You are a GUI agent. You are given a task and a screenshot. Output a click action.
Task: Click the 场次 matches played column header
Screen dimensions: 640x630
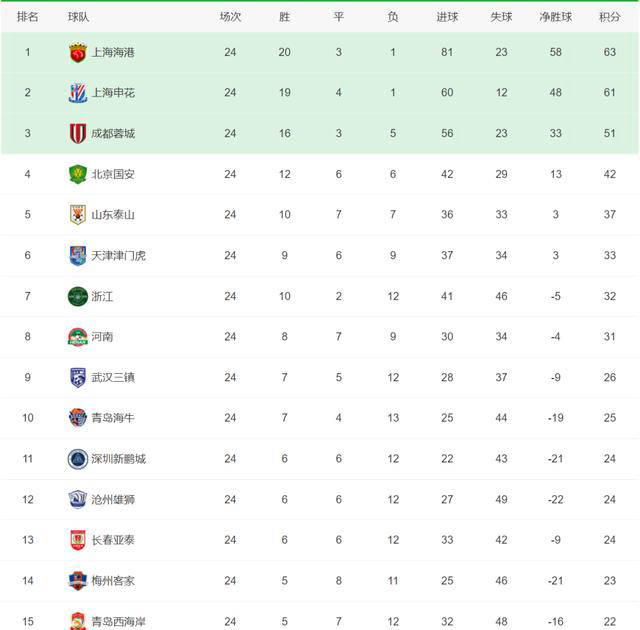[x=230, y=17]
